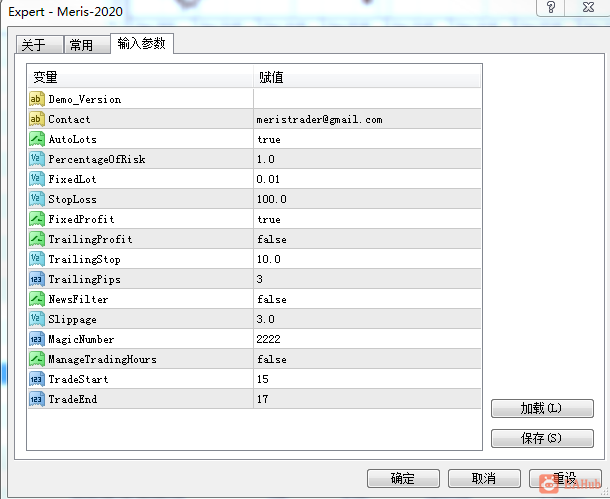Click the MagicNumber variable name
Viewport: 610px width, 499px height.
tap(81, 340)
